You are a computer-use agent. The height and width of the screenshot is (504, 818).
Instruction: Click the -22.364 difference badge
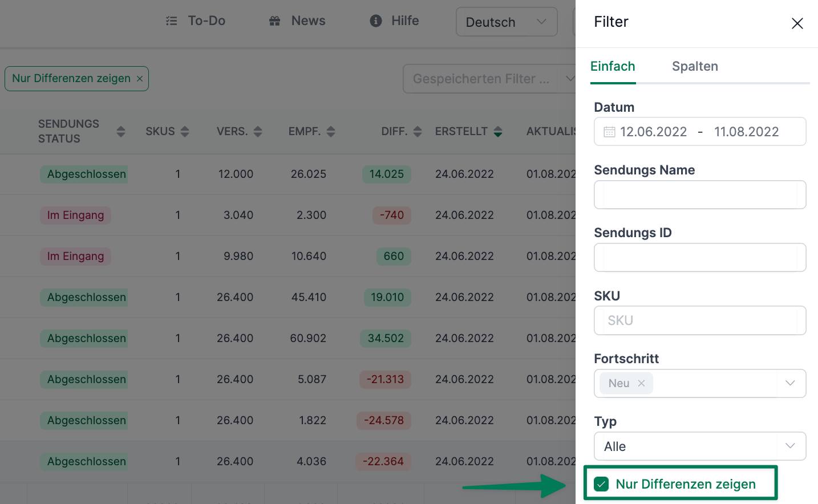pyautogui.click(x=383, y=462)
